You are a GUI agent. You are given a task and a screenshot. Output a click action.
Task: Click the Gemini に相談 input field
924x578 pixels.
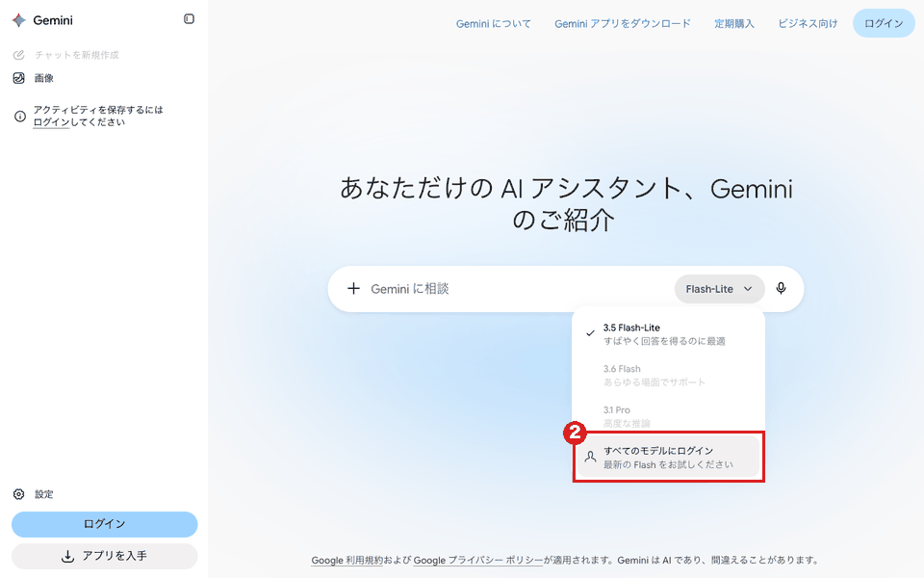[519, 288]
